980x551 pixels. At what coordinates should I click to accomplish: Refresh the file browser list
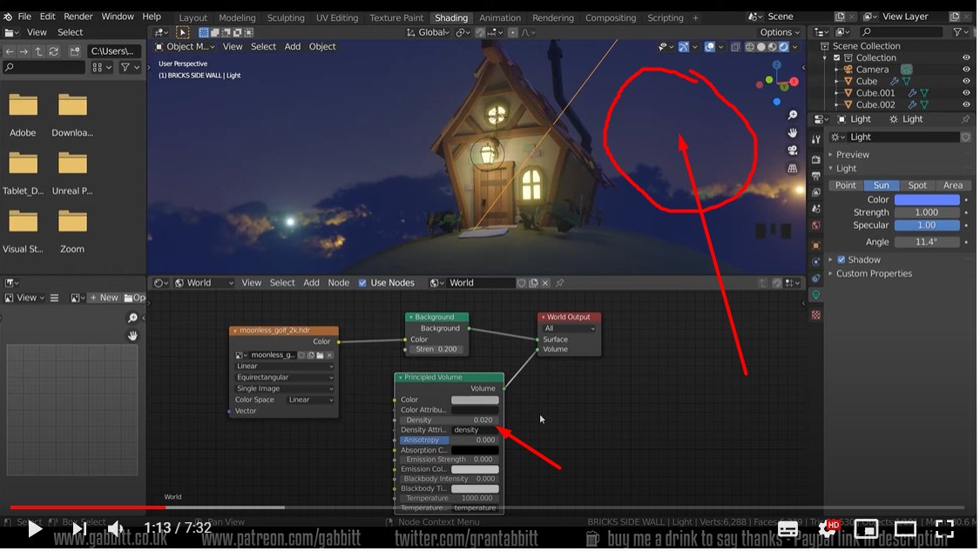[54, 51]
